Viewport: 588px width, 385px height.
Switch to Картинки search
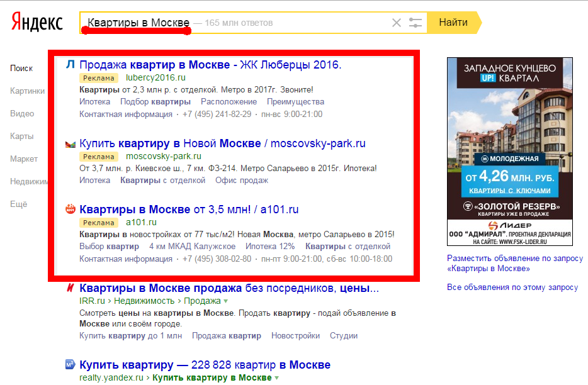[x=27, y=91]
